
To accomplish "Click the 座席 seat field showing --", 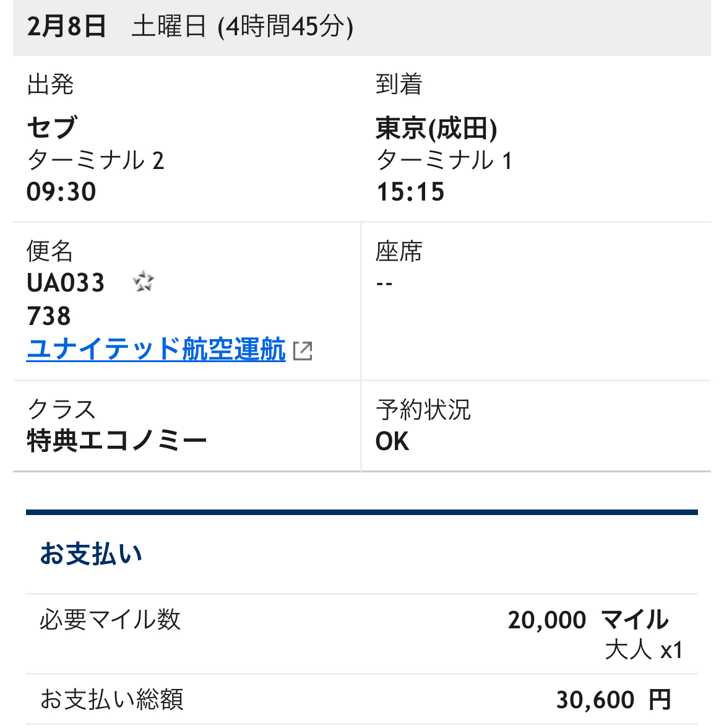I will tap(384, 283).
